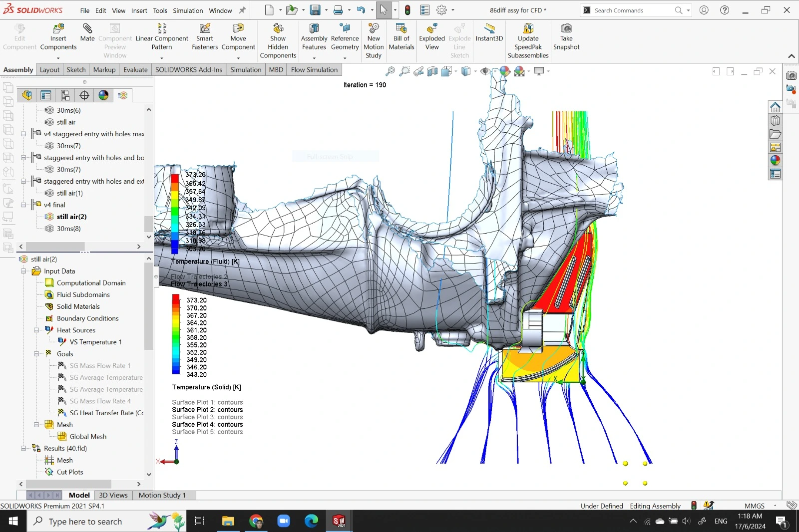Open SOLIDWORKS Resources home icon in task pane

775,107
